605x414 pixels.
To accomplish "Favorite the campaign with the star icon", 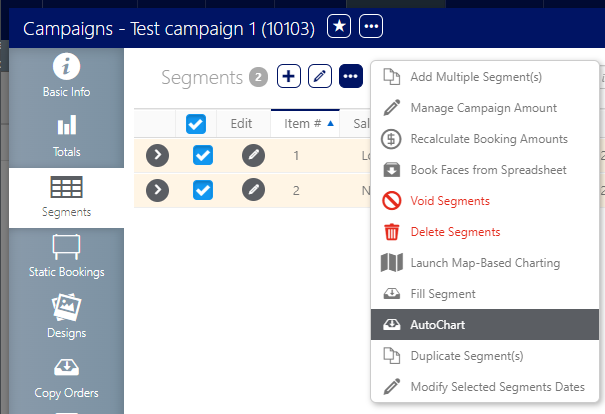I will click(340, 27).
